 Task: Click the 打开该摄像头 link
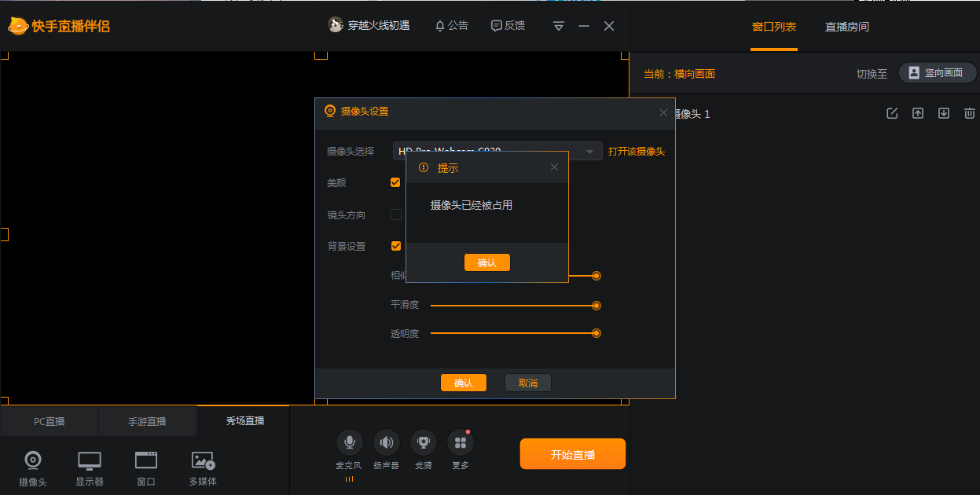point(637,152)
